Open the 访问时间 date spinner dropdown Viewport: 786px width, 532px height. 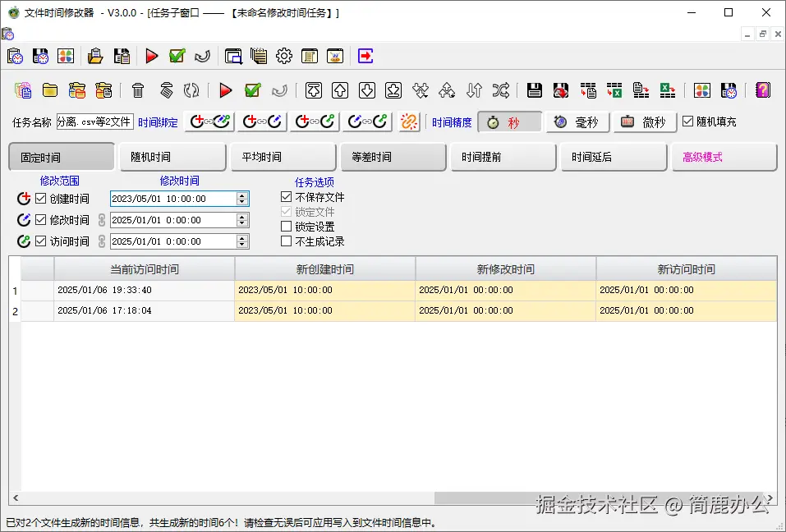click(241, 241)
